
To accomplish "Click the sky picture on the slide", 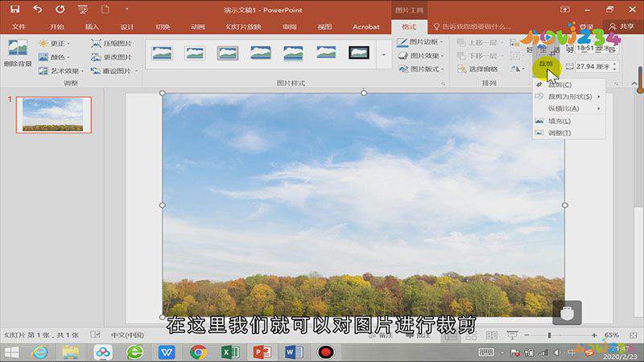I will [x=364, y=205].
